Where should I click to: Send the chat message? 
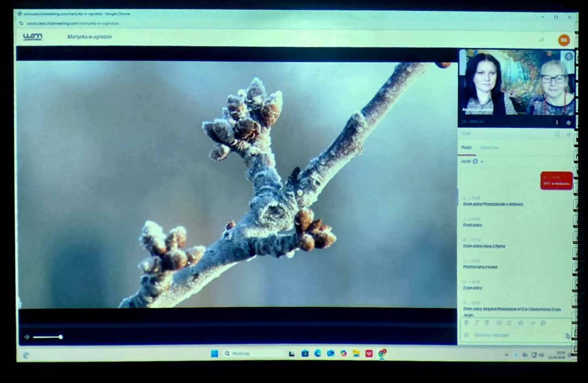[567, 336]
